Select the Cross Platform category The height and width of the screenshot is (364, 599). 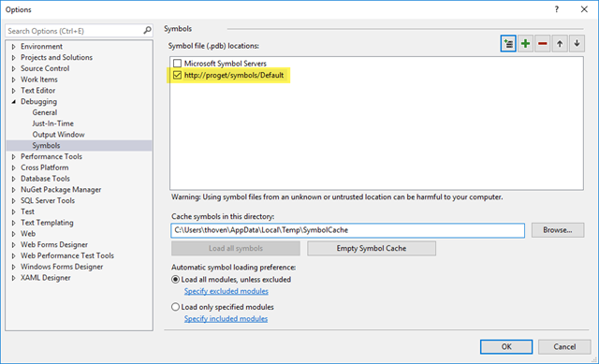point(45,167)
